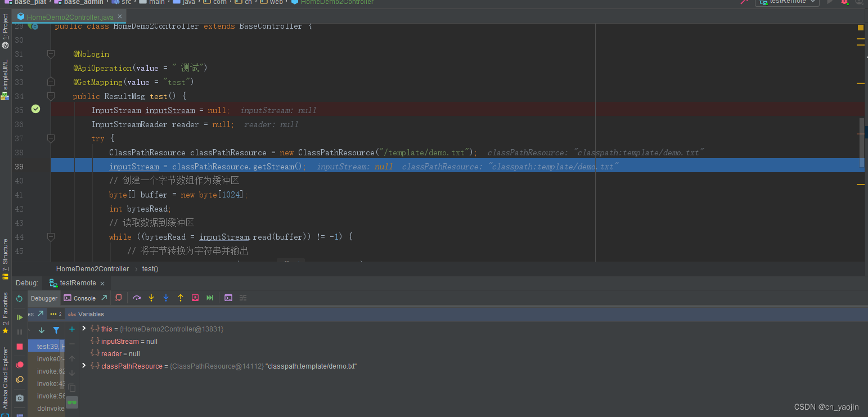Open the testRemote run configuration dropdown

(787, 3)
